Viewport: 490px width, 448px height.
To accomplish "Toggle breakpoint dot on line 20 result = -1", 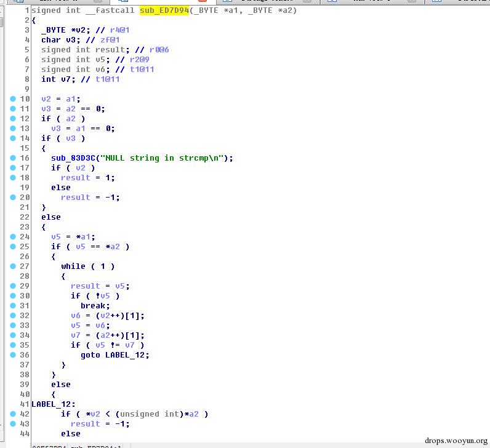I will (13, 197).
